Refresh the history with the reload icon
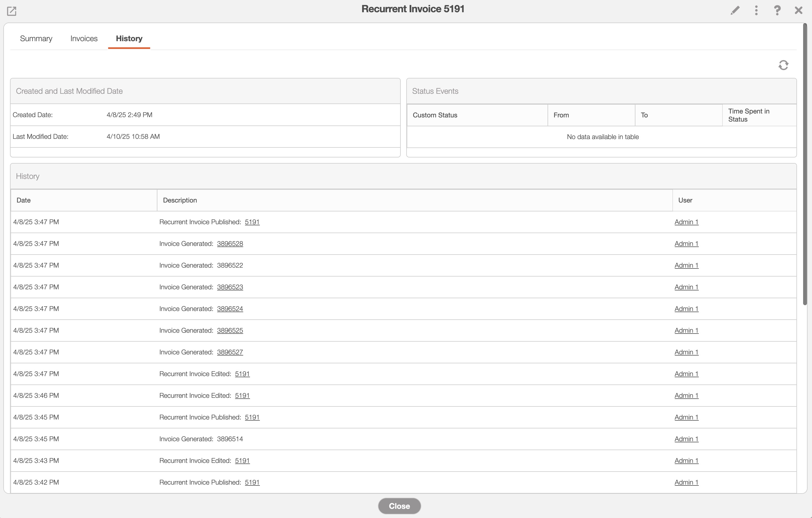 click(783, 65)
